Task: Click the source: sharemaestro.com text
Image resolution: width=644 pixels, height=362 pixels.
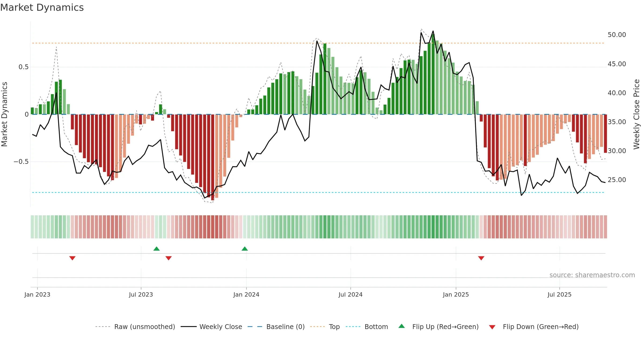Action: pos(592,275)
